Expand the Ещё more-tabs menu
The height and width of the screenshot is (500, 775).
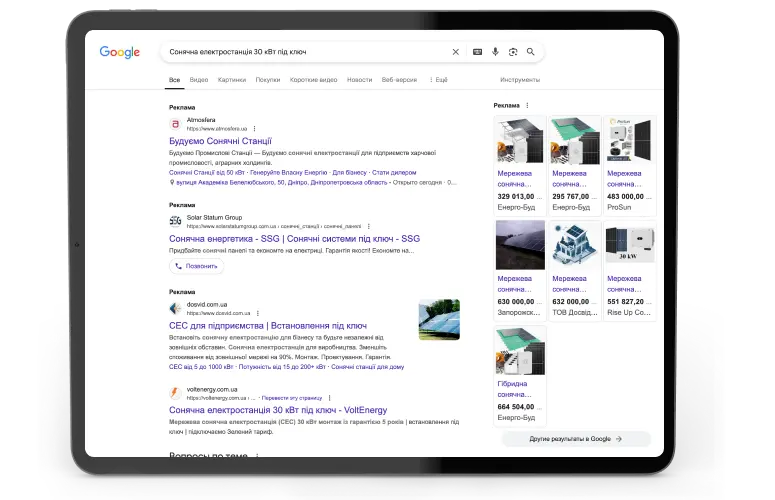point(438,80)
